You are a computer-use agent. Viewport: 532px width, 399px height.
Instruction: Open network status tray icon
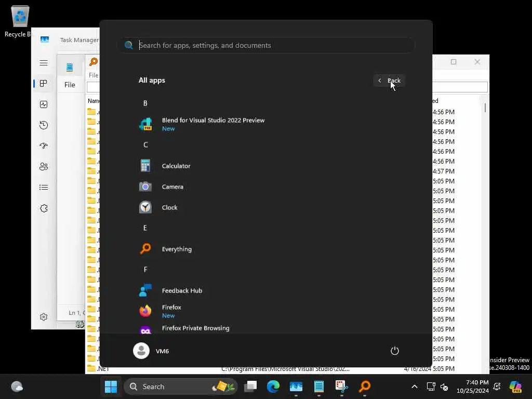(431, 387)
